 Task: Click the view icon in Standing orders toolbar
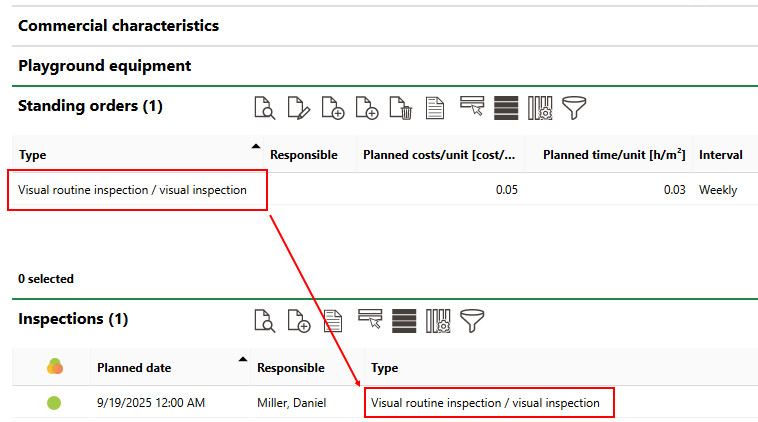click(x=264, y=107)
